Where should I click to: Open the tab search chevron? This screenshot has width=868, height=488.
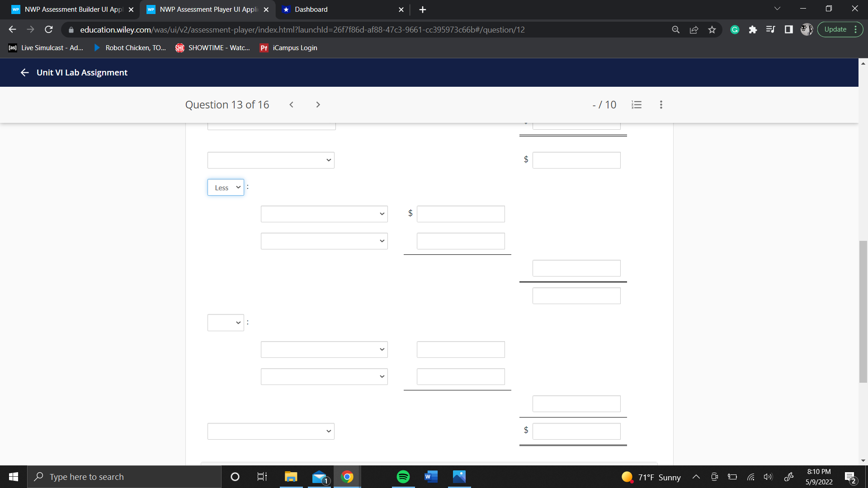click(777, 8)
